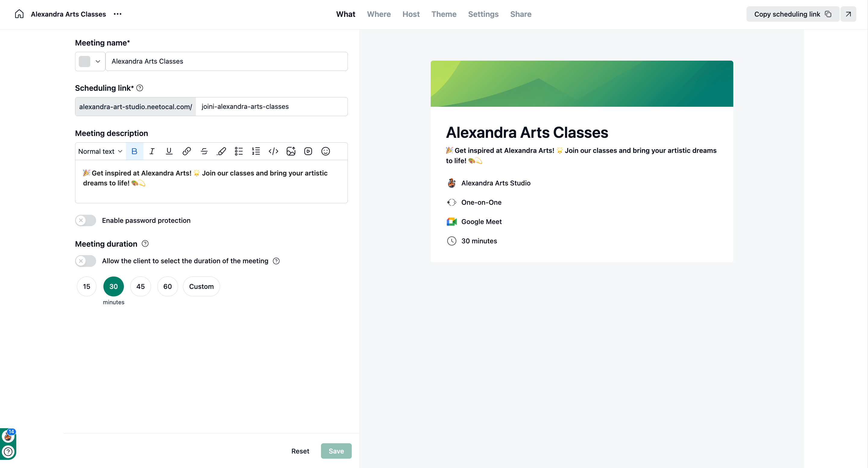Click 'One-on-One' text in preview
This screenshot has width=868, height=468.
[x=482, y=203]
